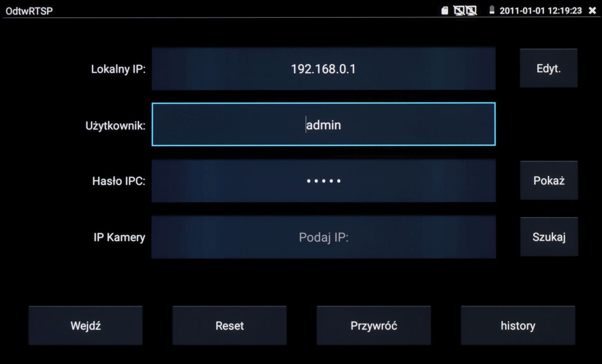Click the OdtwRTSP title text
Screen dimensions: 602x364
coord(29,11)
